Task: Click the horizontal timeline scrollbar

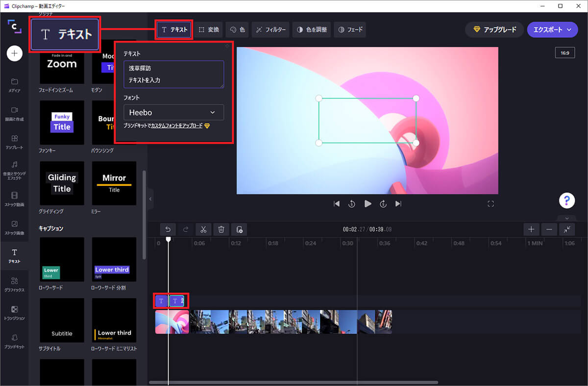Action: (294, 382)
